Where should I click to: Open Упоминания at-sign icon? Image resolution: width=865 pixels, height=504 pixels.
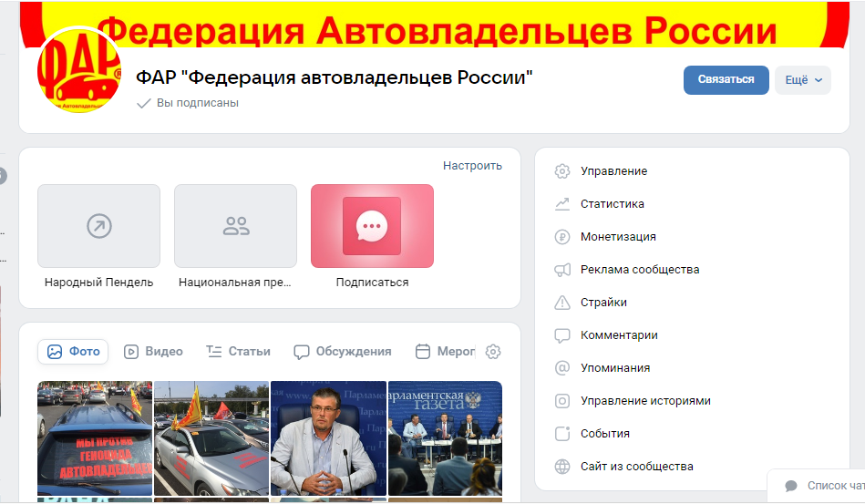tap(561, 368)
